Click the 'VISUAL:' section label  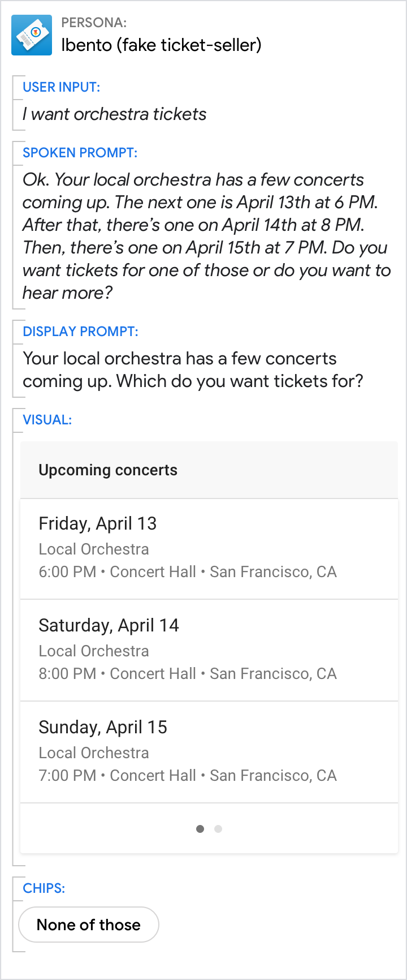47,420
